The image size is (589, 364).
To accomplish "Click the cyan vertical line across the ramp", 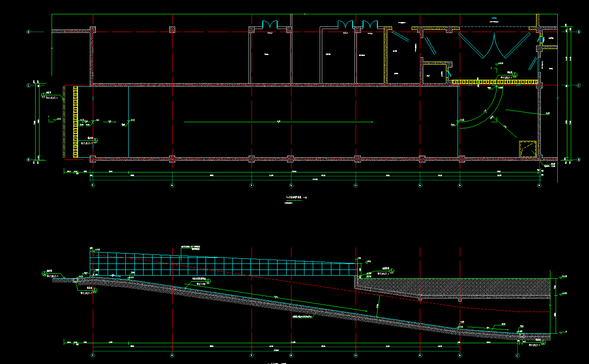I will 128,121.
